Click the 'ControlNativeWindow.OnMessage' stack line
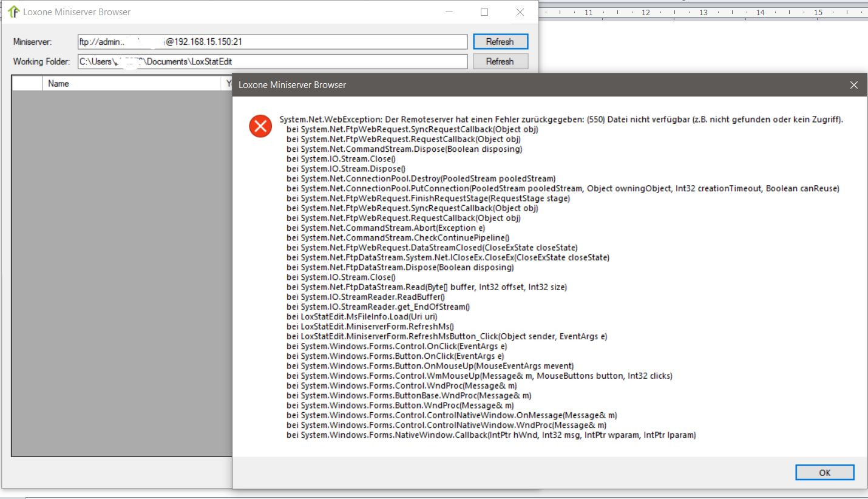 452,415
